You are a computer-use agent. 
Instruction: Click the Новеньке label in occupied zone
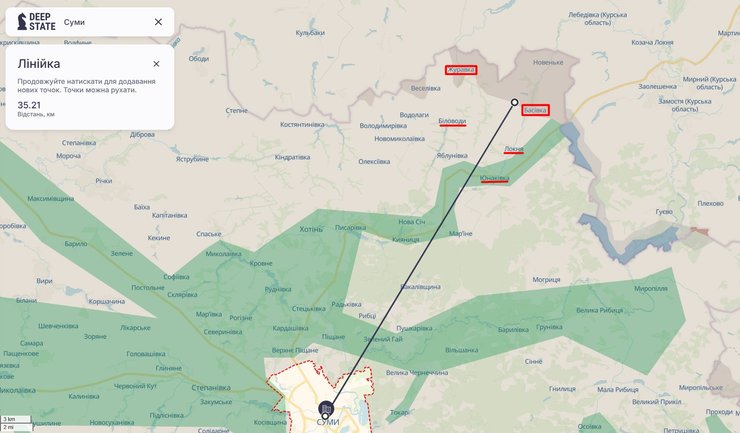click(x=548, y=62)
